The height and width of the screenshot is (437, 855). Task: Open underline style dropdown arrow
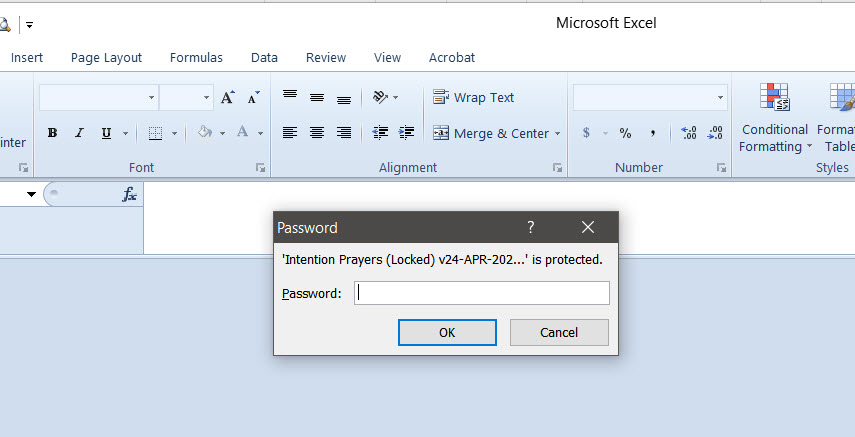coord(125,133)
